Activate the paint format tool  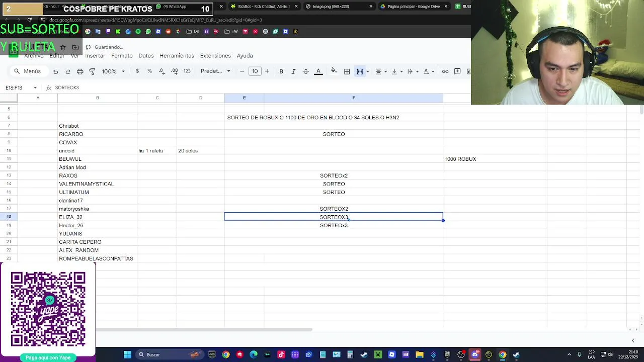tap(92, 71)
